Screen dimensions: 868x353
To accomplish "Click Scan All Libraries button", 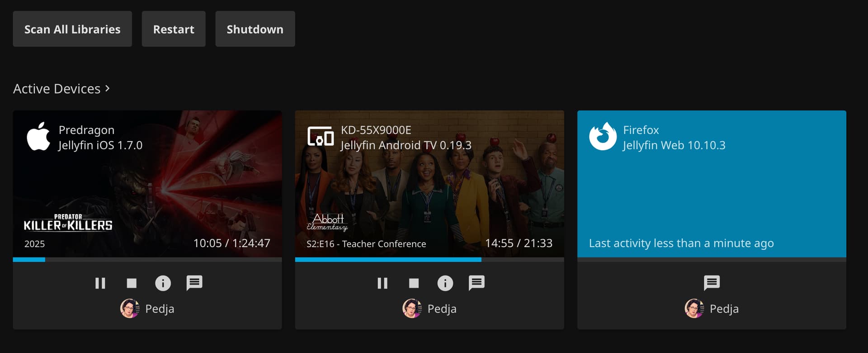I will pyautogui.click(x=72, y=29).
